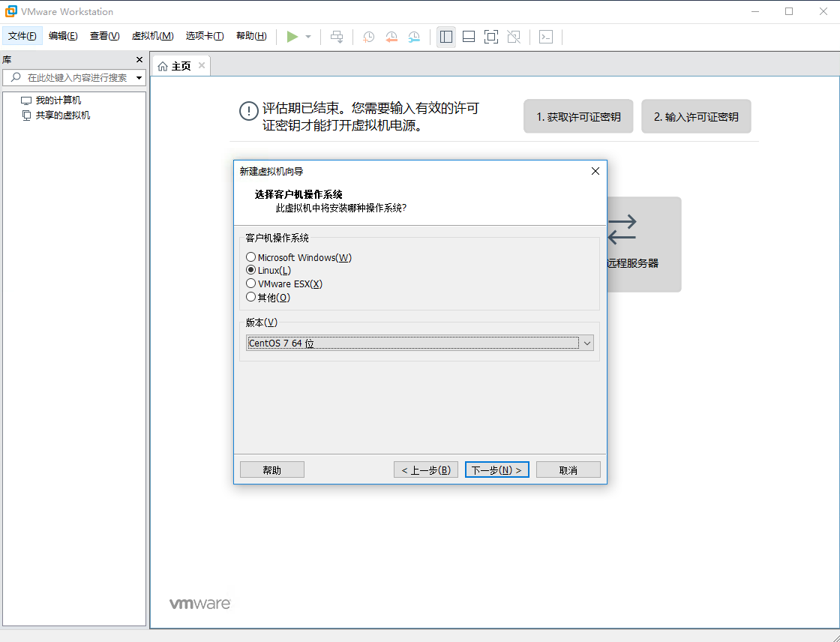Open the 查看(V) menu
The width and height of the screenshot is (840, 642).
pos(104,36)
